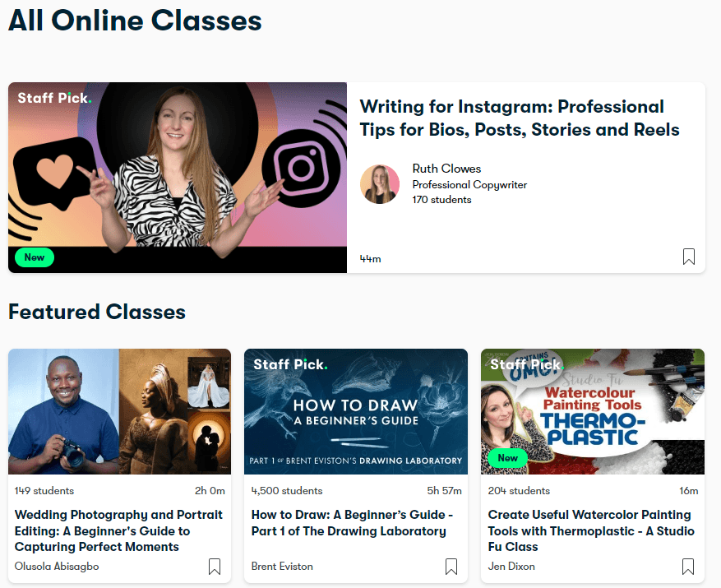
Task: Click the All Online Classes heading
Action: 135,21
